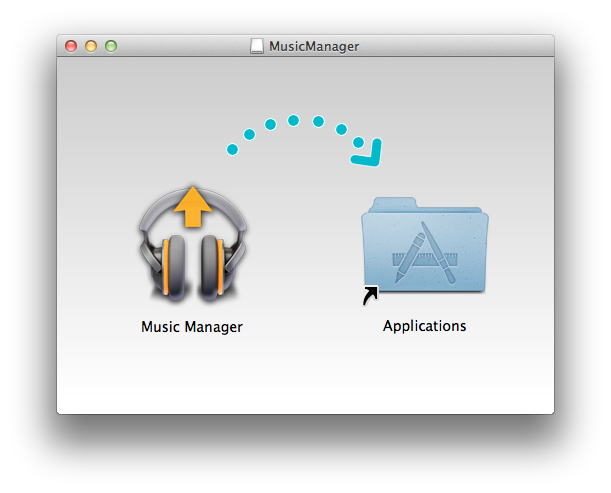Select the Music Manager headphones icon
Viewport: 611px width, 493px height.
[192, 244]
